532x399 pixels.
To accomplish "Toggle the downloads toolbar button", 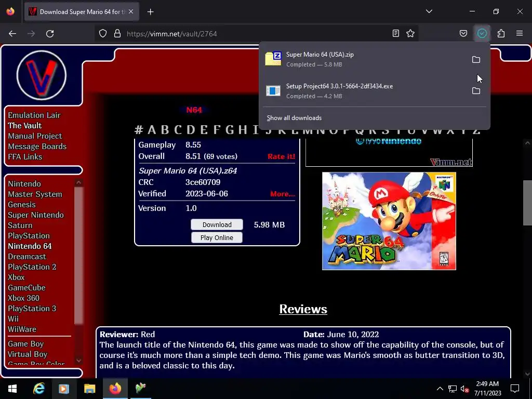I will pos(482,33).
